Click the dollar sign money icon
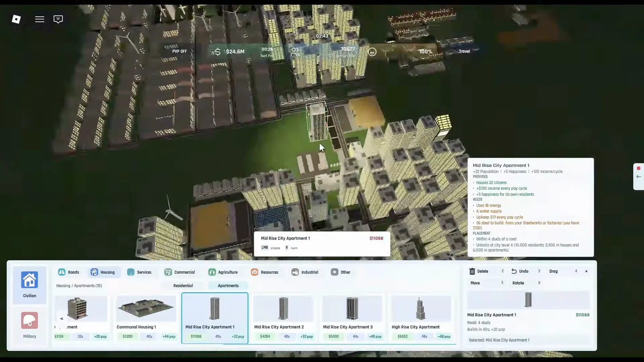Screen dimensions: 644x362 217,52
